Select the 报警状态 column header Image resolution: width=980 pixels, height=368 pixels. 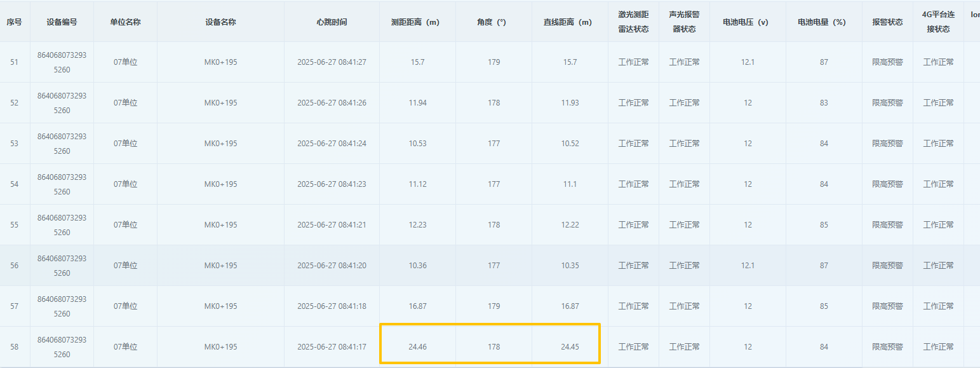click(887, 22)
